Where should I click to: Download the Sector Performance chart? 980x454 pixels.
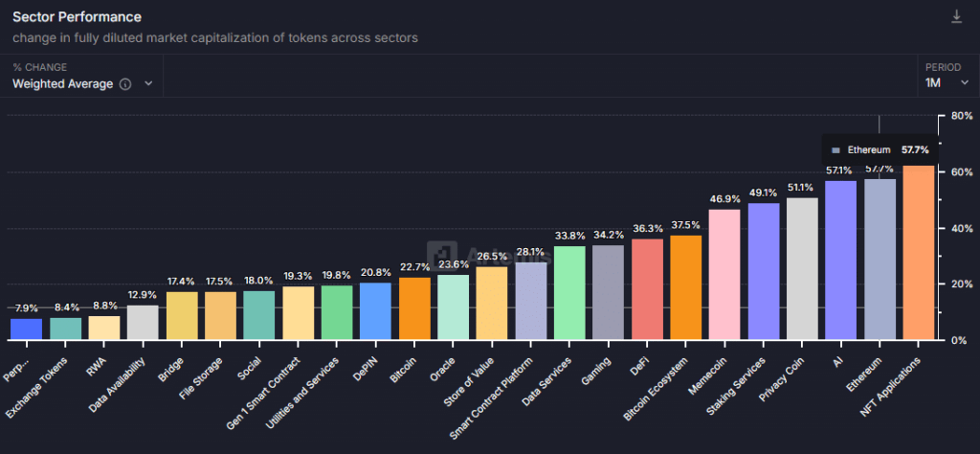956,17
